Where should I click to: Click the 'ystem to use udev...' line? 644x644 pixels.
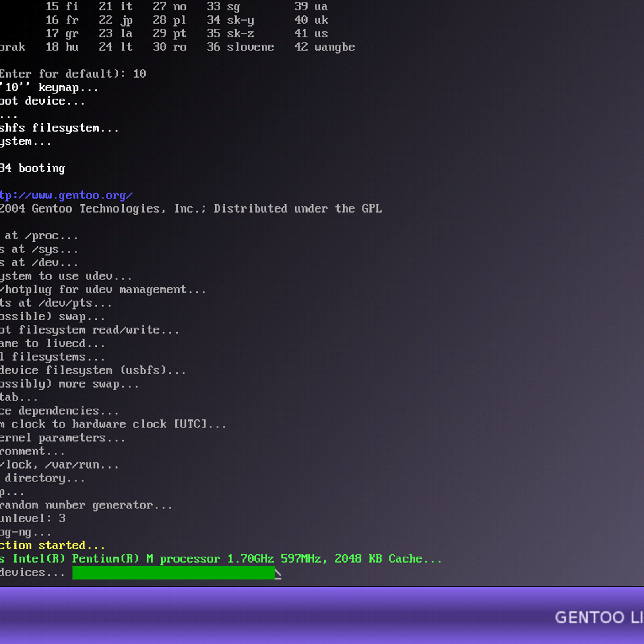tap(66, 277)
